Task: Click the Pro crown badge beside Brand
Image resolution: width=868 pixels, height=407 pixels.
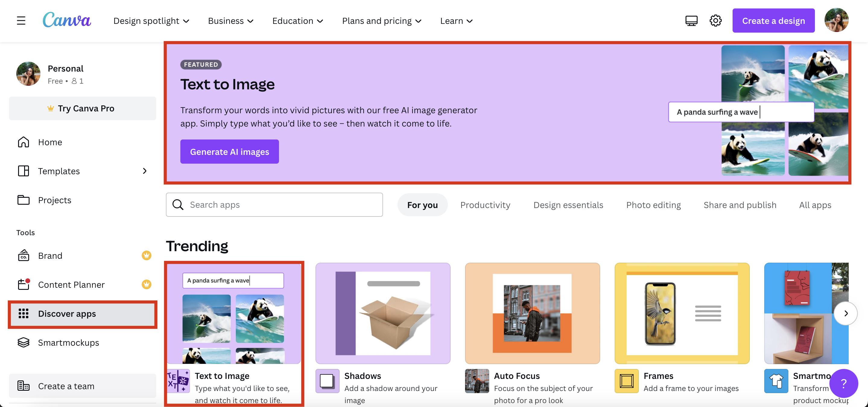Action: click(146, 256)
